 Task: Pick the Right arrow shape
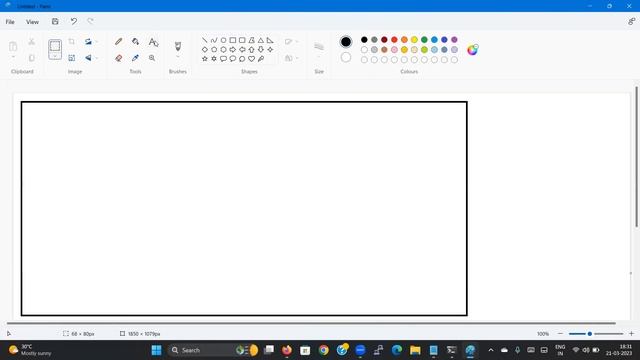(233, 49)
